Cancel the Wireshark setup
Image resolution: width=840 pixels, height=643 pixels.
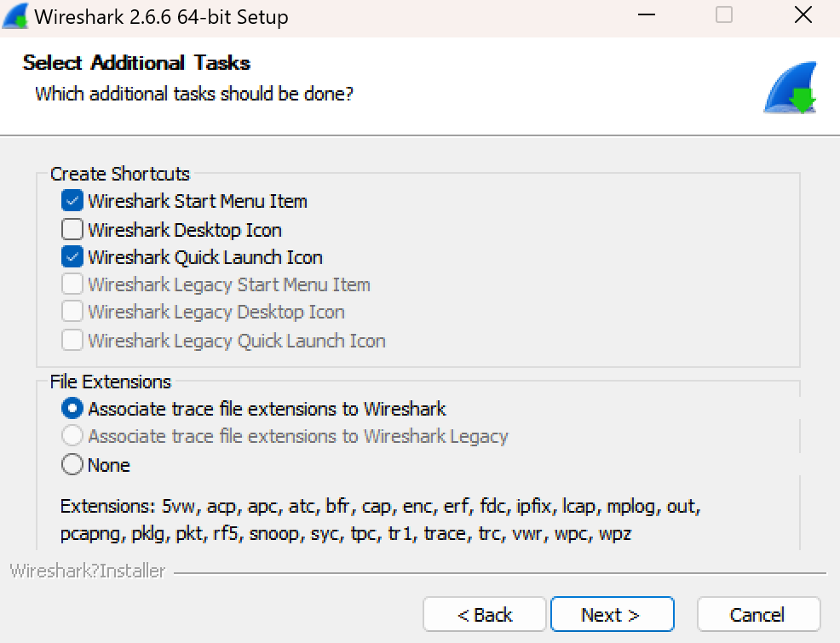(757, 614)
